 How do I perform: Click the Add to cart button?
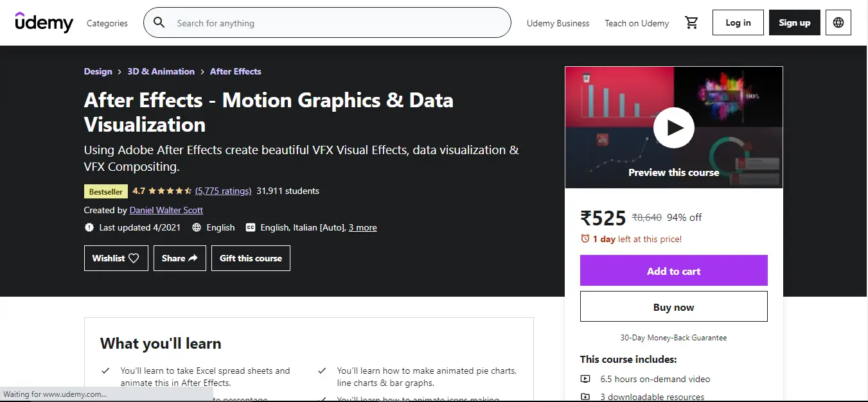[x=673, y=270]
